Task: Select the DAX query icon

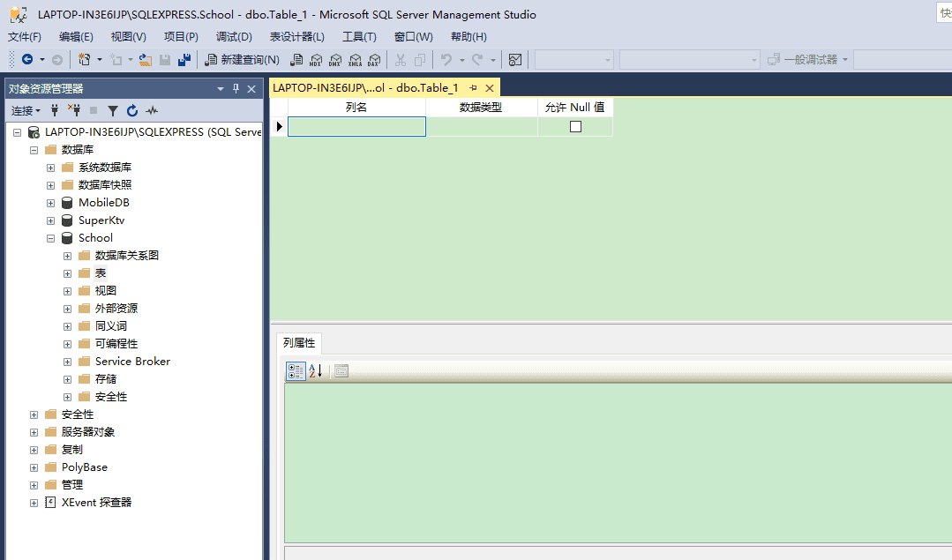Action: coord(375,59)
